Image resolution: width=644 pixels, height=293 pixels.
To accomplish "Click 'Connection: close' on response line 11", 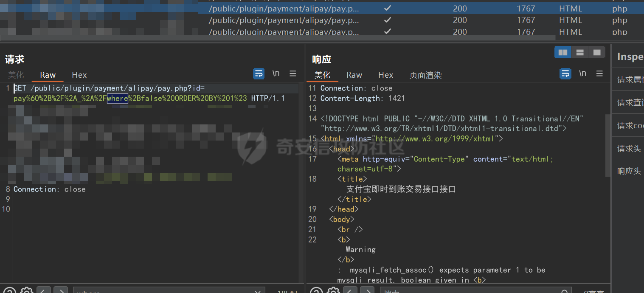I will pyautogui.click(x=357, y=88).
